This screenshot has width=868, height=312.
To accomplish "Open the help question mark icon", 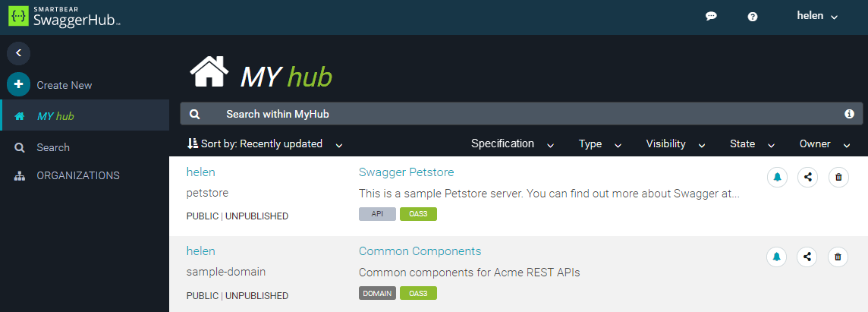I will [753, 16].
